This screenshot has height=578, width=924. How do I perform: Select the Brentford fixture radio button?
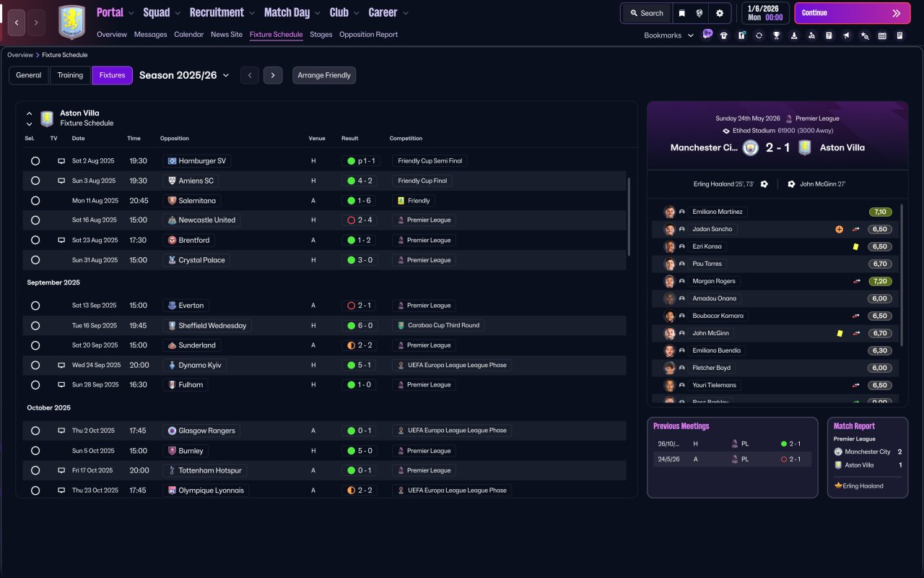(x=35, y=240)
